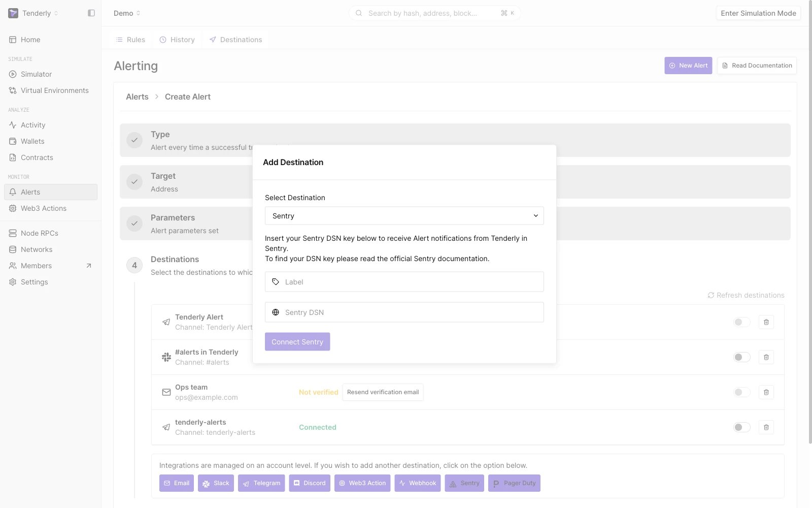This screenshot has width=812, height=508.
Task: Click the Target step checkmark icon
Action: point(134,181)
